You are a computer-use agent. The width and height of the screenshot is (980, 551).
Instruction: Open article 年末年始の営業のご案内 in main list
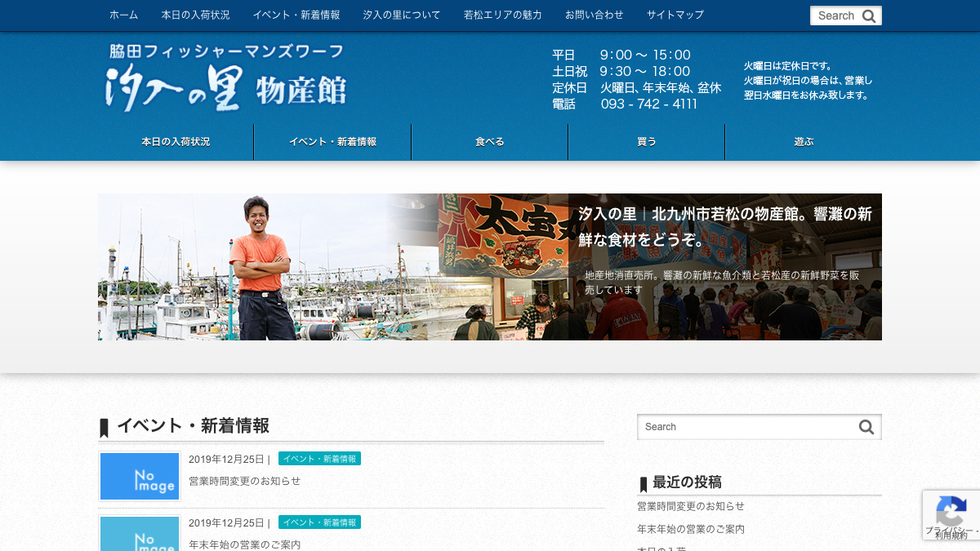pyautogui.click(x=244, y=544)
